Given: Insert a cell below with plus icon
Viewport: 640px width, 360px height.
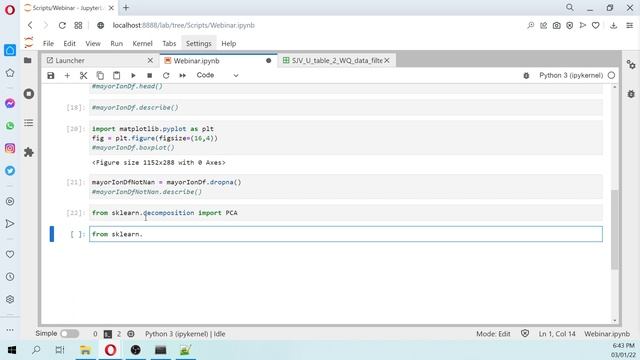Looking at the screenshot, I should click(67, 76).
